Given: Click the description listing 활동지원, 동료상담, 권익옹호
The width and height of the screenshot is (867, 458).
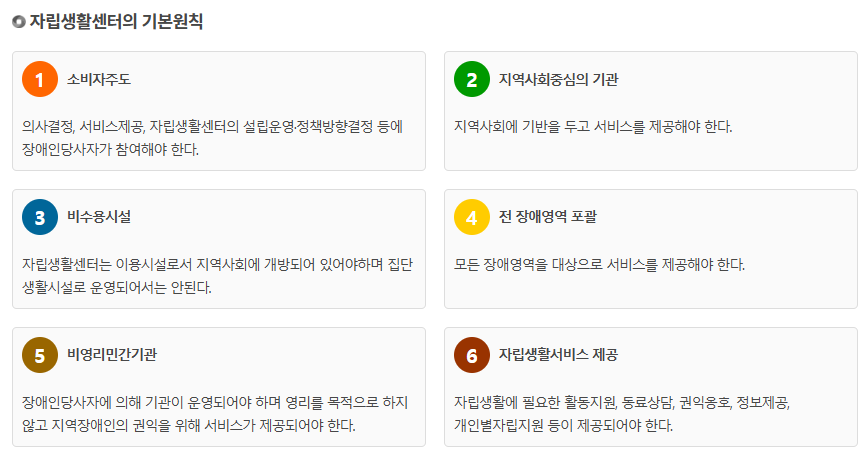Looking at the screenshot, I should click(x=622, y=413).
